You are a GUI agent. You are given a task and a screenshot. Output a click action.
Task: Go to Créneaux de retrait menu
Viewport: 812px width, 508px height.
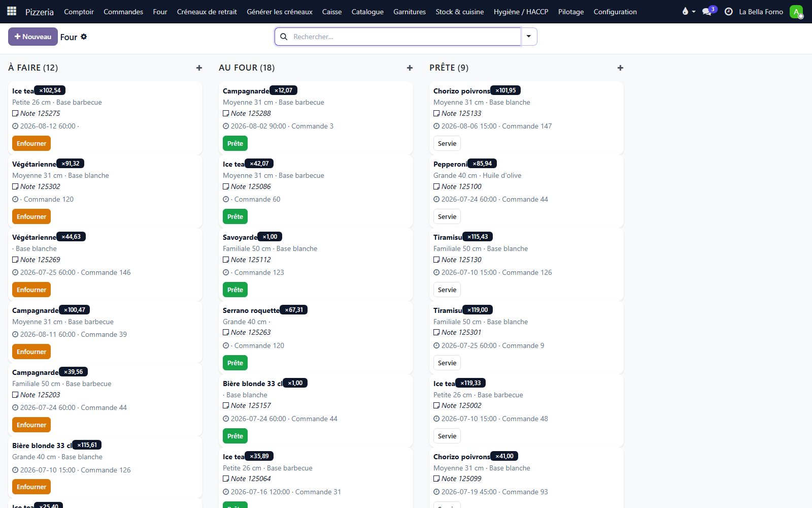coord(207,12)
